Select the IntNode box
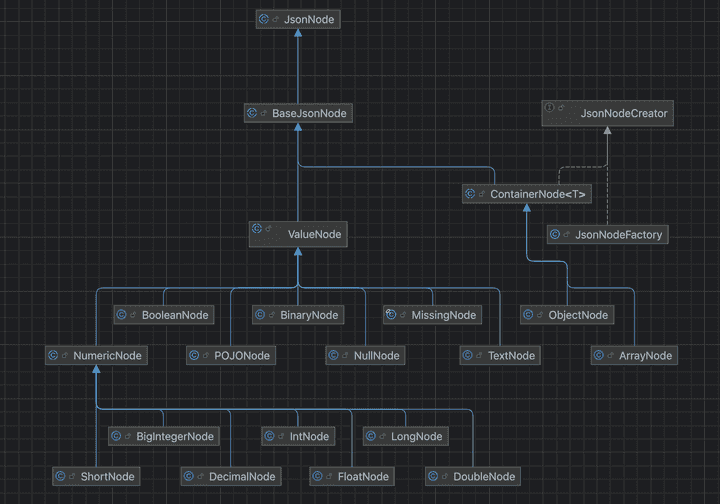Viewport: 720px width, 504px height. (x=298, y=436)
